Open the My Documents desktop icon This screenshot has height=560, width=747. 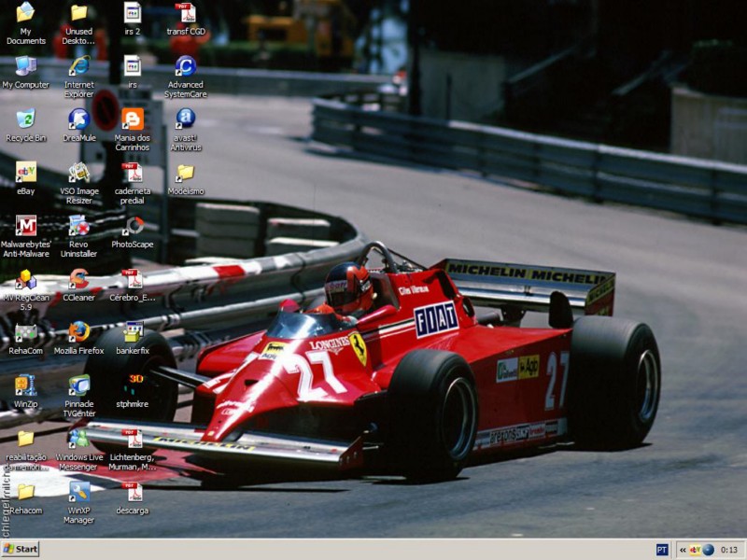(26, 13)
